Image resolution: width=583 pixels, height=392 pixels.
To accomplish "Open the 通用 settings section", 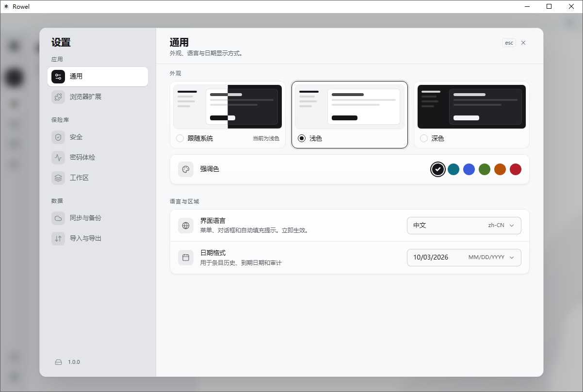I will click(x=97, y=77).
